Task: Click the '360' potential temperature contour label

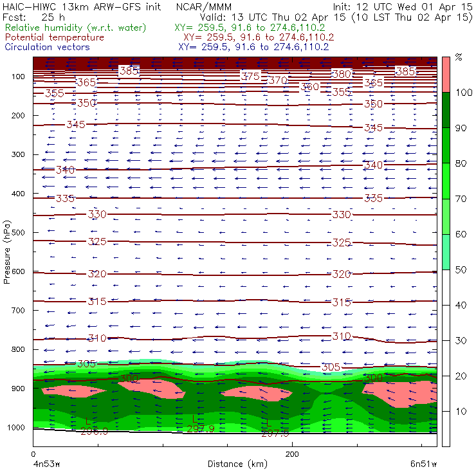Action: click(310, 87)
